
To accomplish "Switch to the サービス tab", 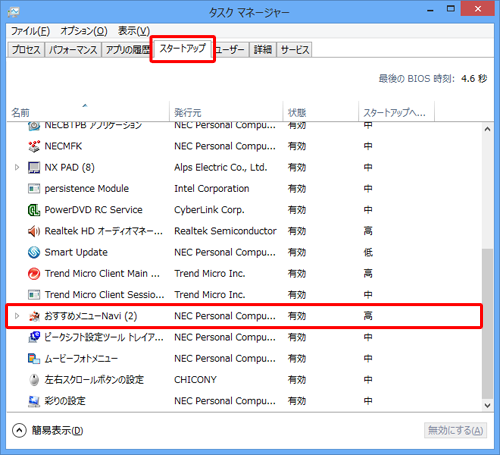I will click(x=295, y=50).
